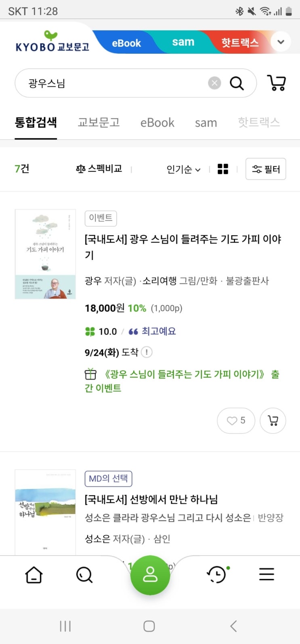300x644 pixels.
Task: Add first book to cart
Action: pos(273,420)
